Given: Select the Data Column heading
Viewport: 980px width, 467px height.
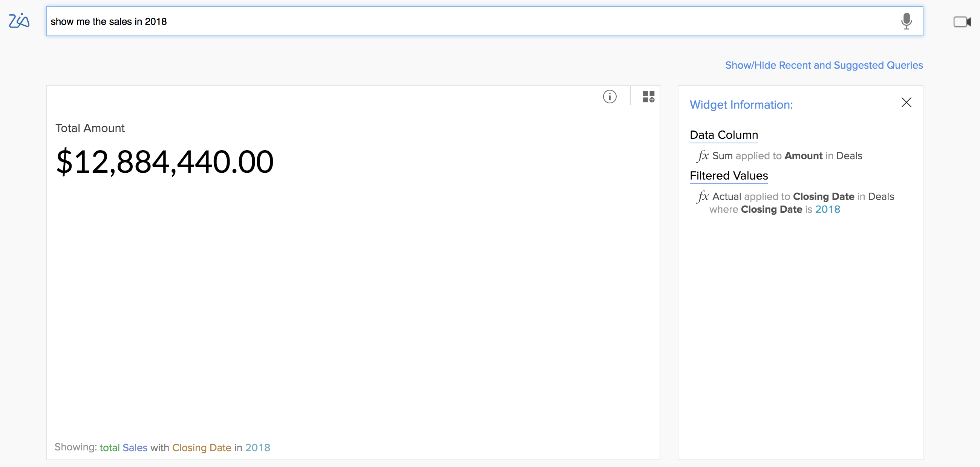Looking at the screenshot, I should (x=724, y=135).
